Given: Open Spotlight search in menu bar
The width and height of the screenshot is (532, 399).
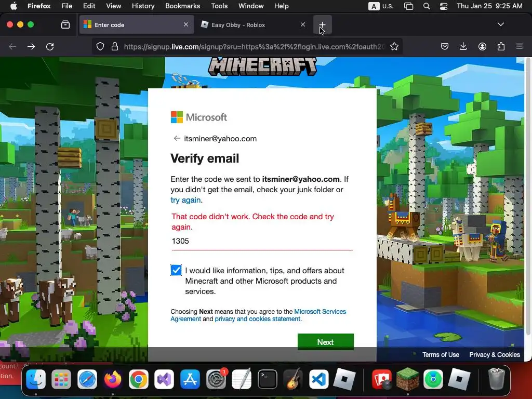Looking at the screenshot, I should 427,6.
